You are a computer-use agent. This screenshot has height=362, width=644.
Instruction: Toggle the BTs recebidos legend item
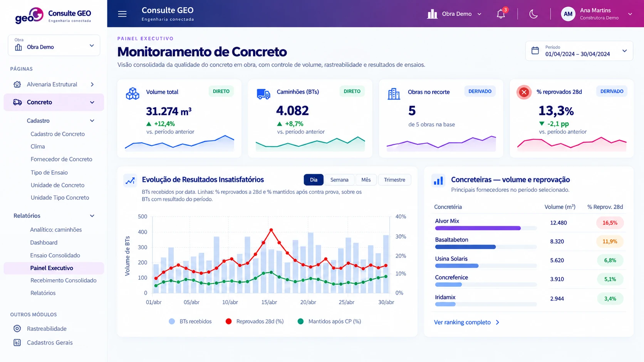190,321
